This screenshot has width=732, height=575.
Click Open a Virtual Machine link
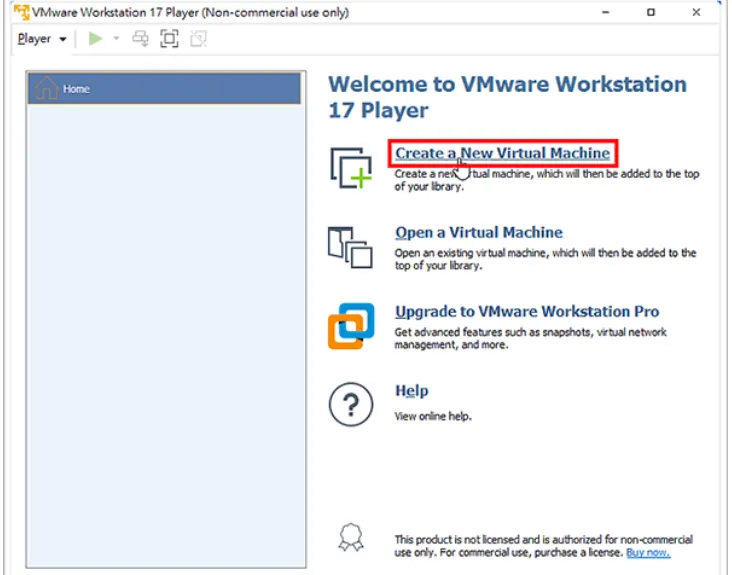[479, 232]
